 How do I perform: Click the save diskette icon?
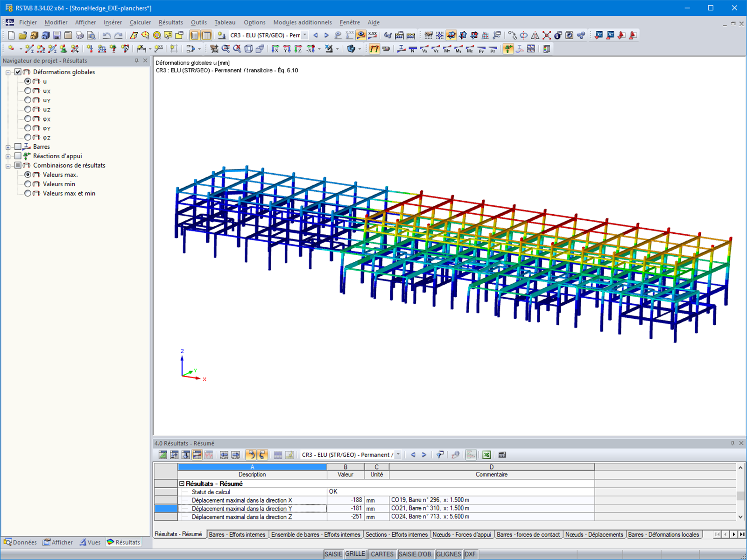[56, 35]
